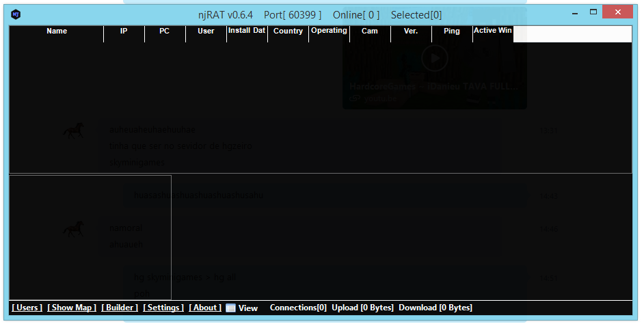
Task: Minimize the njRAT window
Action: click(575, 13)
